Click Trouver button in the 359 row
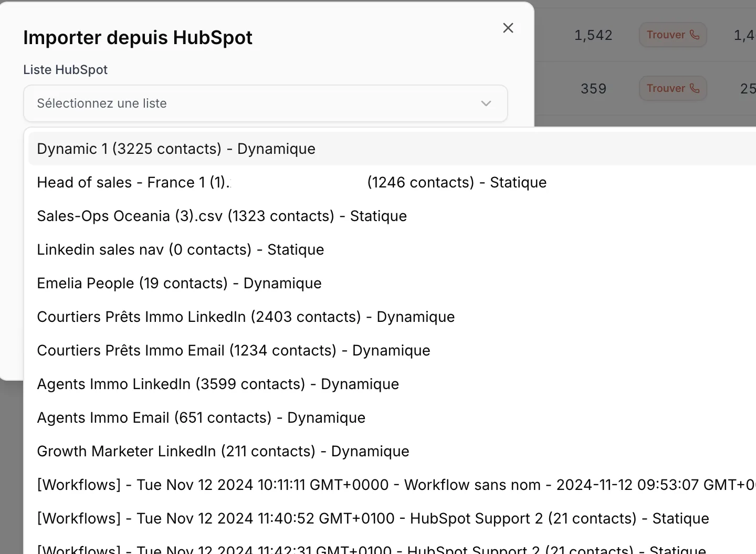This screenshot has height=554, width=756. click(x=673, y=88)
